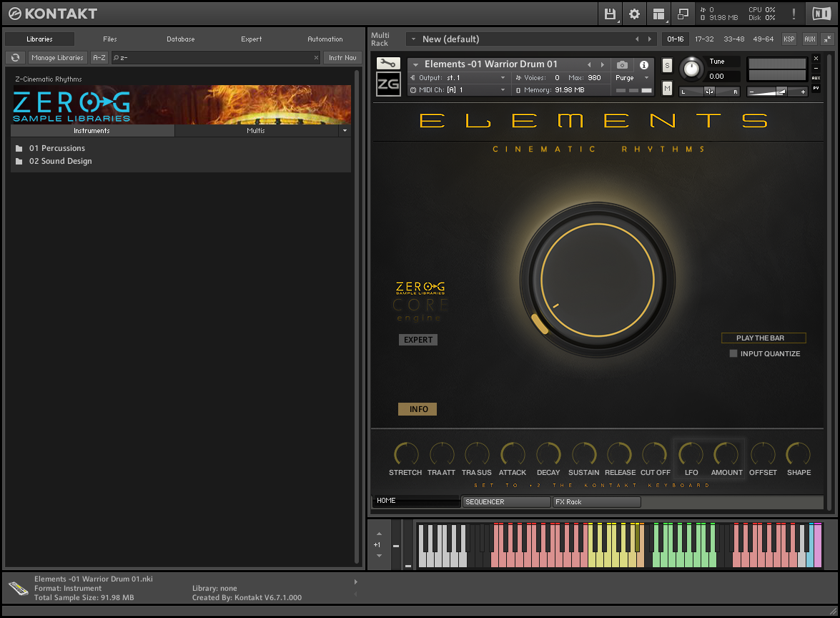Mute the Warrior Drum instrument
This screenshot has width=840, height=618.
pos(666,89)
